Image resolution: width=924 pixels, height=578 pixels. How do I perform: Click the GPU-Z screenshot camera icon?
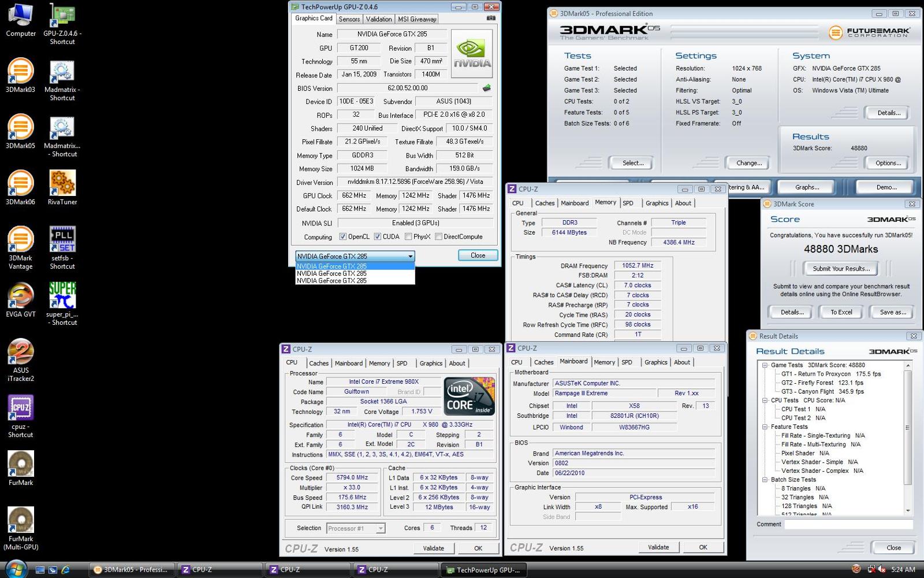(x=491, y=18)
